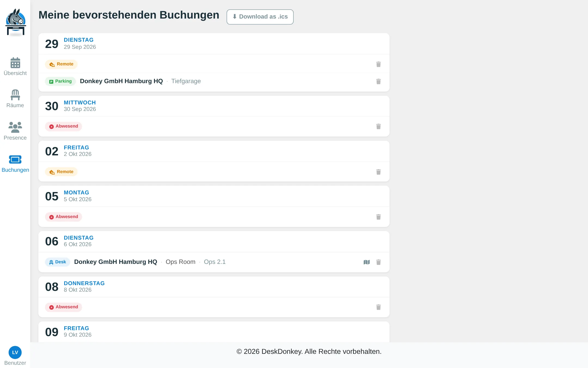Select Donkey GmbH Hamburg HQ parking text

[x=121, y=81]
